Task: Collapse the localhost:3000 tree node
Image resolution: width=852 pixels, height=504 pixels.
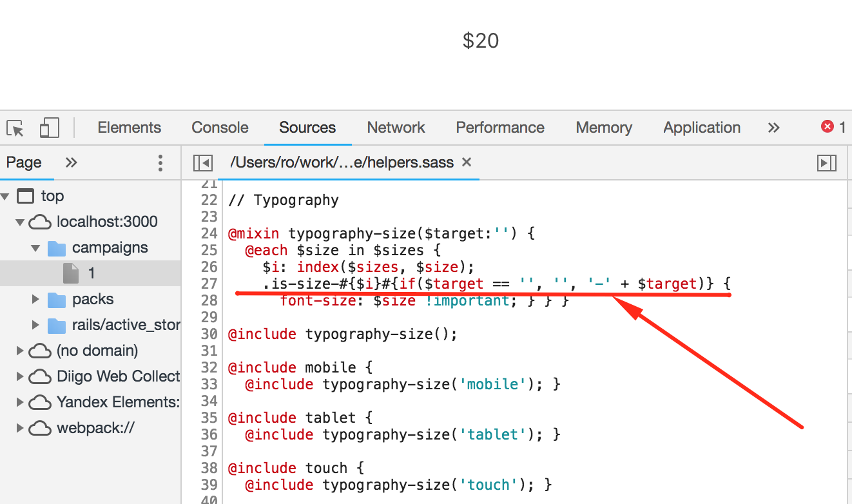Action: (20, 222)
